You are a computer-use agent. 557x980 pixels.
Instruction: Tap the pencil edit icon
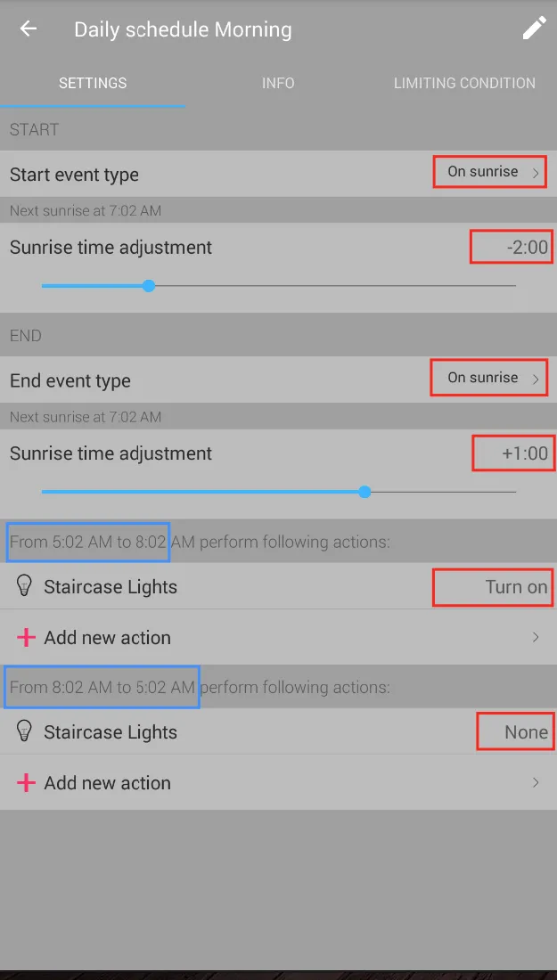click(x=534, y=29)
